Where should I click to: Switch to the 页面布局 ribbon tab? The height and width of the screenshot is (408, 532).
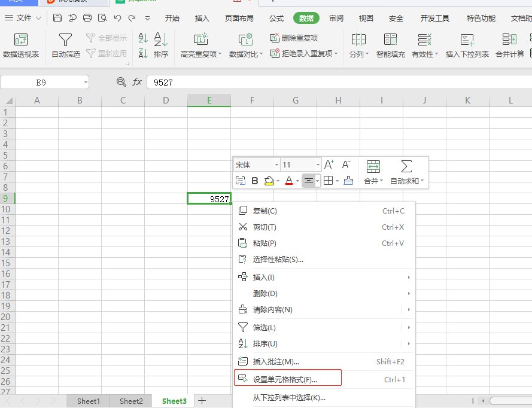pos(239,19)
